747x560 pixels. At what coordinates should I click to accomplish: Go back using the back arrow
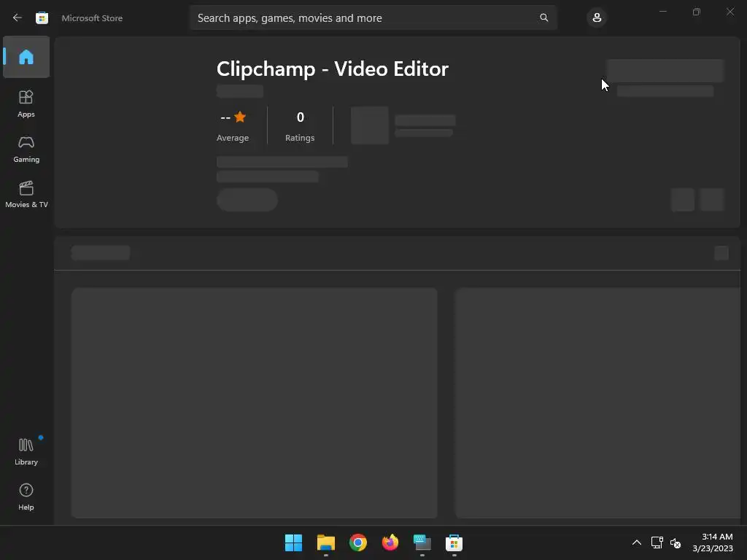(18, 17)
